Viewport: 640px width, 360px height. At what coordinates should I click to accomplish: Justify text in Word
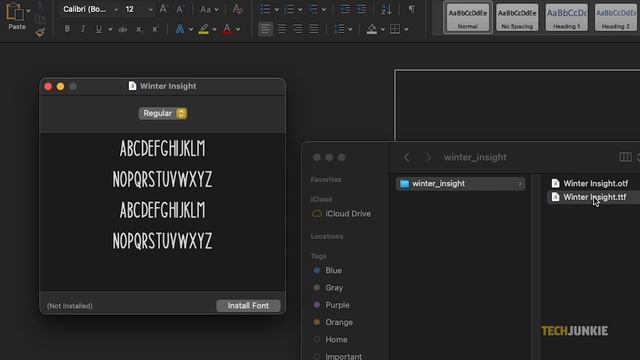(x=314, y=29)
